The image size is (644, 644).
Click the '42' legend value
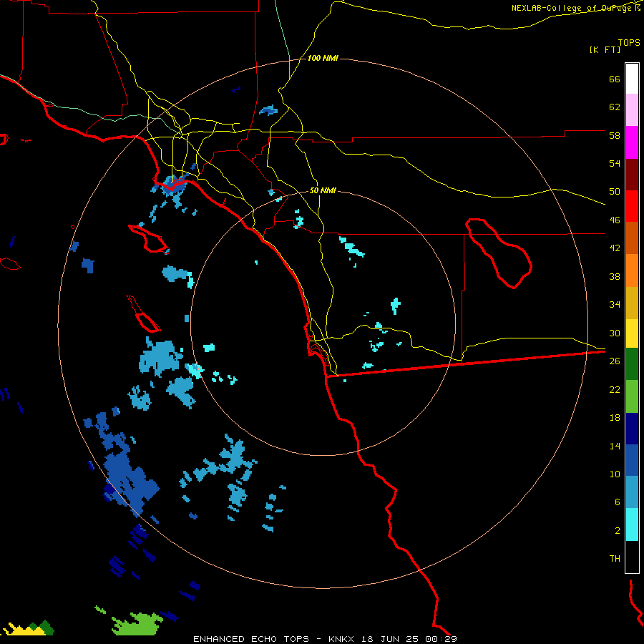(615, 248)
